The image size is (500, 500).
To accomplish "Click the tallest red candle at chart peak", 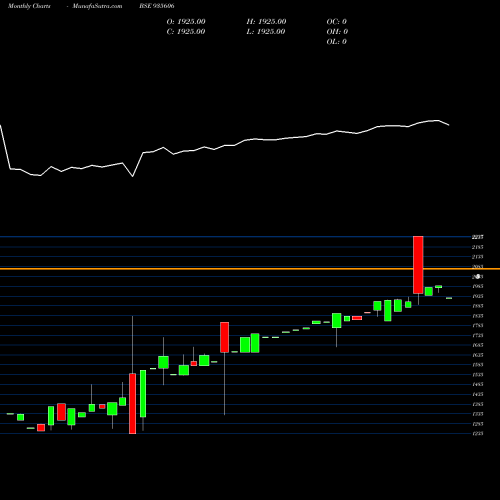I will [x=418, y=265].
